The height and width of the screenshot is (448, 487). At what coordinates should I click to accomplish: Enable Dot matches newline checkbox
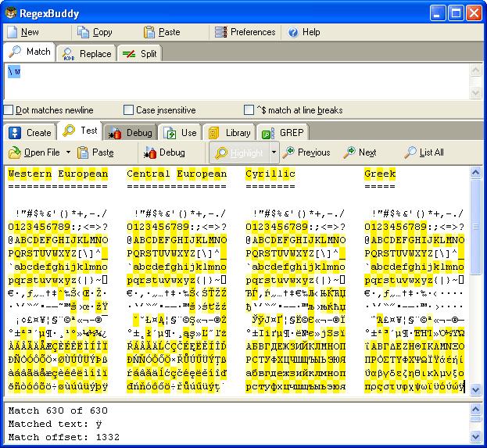(x=9, y=110)
